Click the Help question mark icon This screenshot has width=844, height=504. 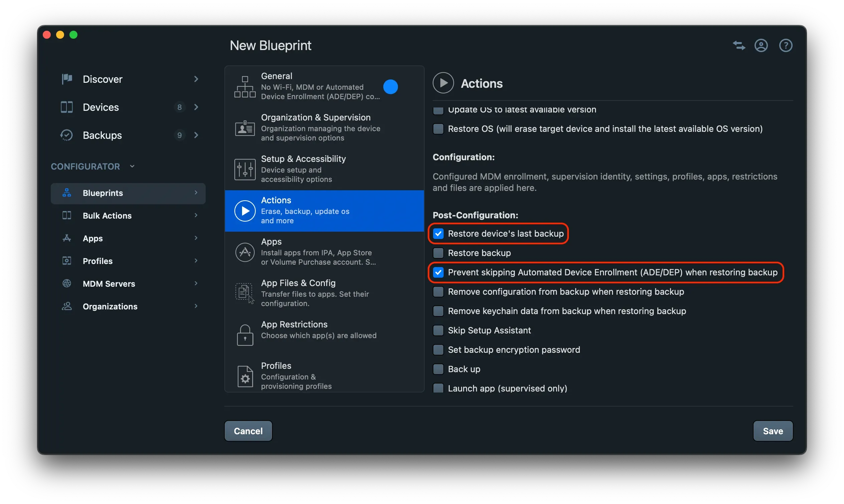coord(786,45)
